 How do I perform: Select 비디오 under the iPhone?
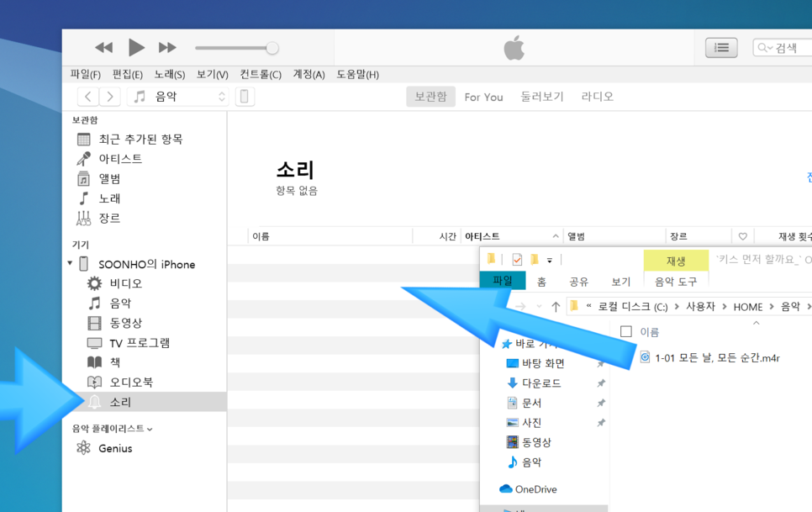125,283
